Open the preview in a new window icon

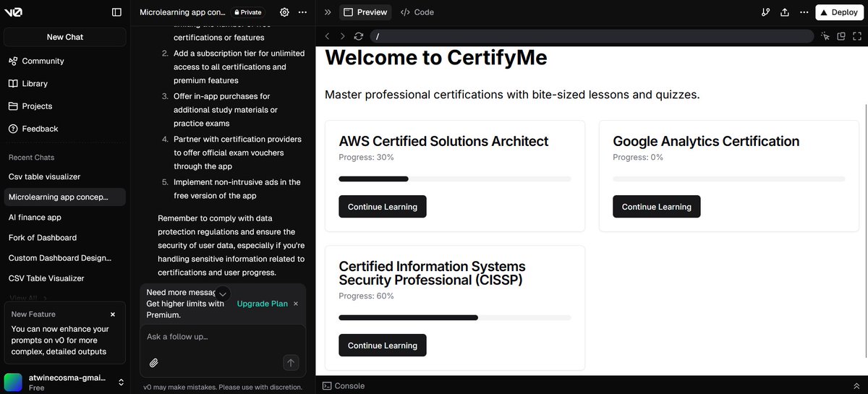click(x=841, y=36)
